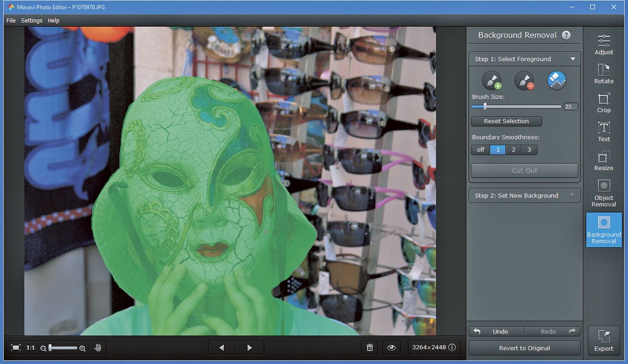The height and width of the screenshot is (364, 628).
Task: Click the 3264×2448 image dimensions label
Action: (429, 347)
